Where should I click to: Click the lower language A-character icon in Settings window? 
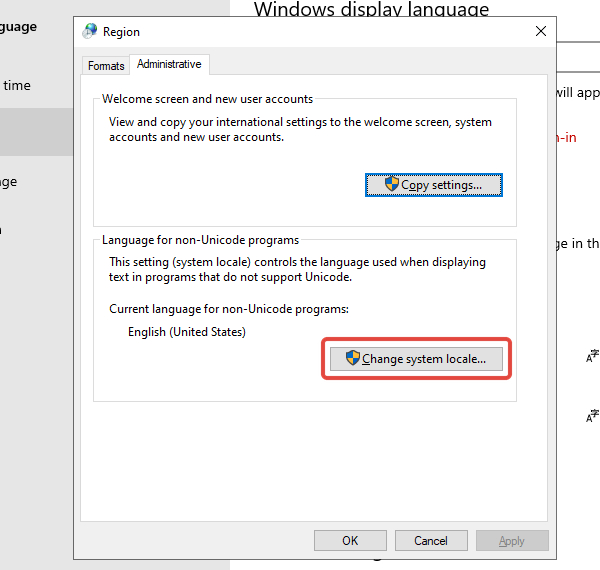click(x=592, y=416)
